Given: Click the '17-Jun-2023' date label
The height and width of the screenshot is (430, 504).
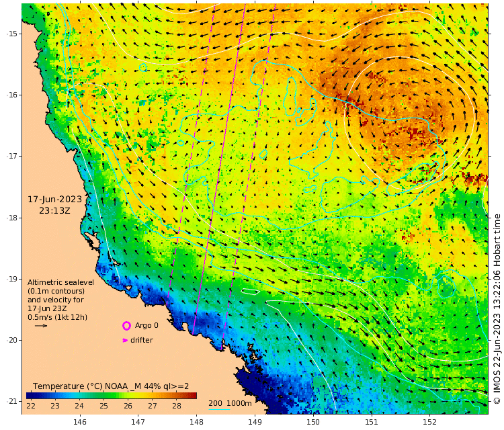Looking at the screenshot, I should point(55,200).
